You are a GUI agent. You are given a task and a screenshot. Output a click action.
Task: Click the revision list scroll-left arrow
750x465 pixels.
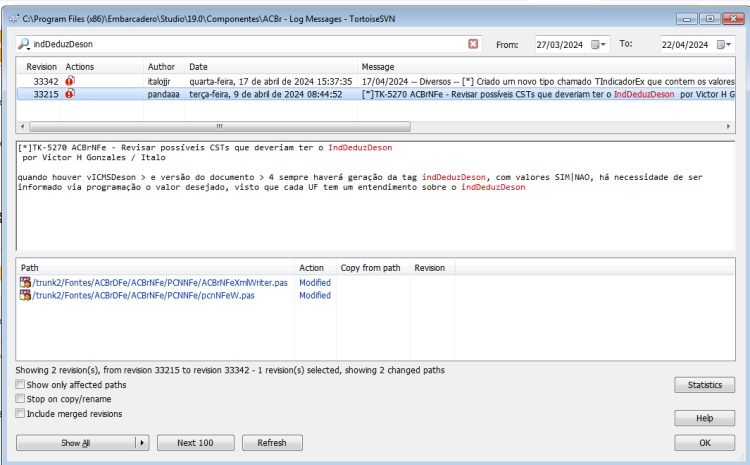[x=23, y=126]
